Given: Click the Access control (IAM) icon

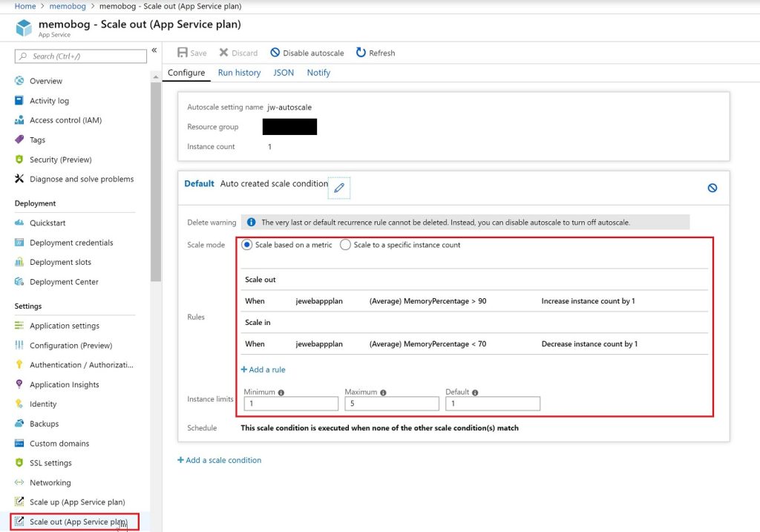Looking at the screenshot, I should (19, 119).
